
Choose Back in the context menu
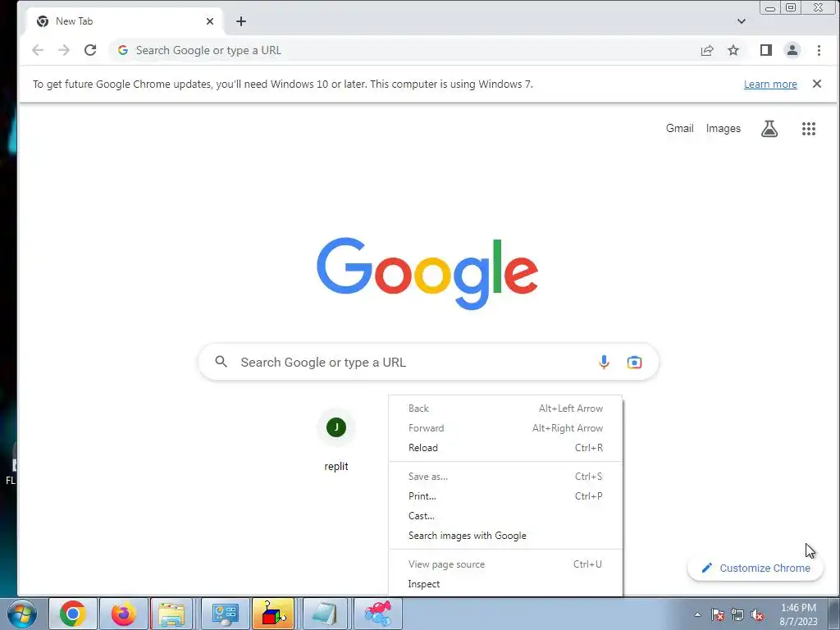pos(505,409)
